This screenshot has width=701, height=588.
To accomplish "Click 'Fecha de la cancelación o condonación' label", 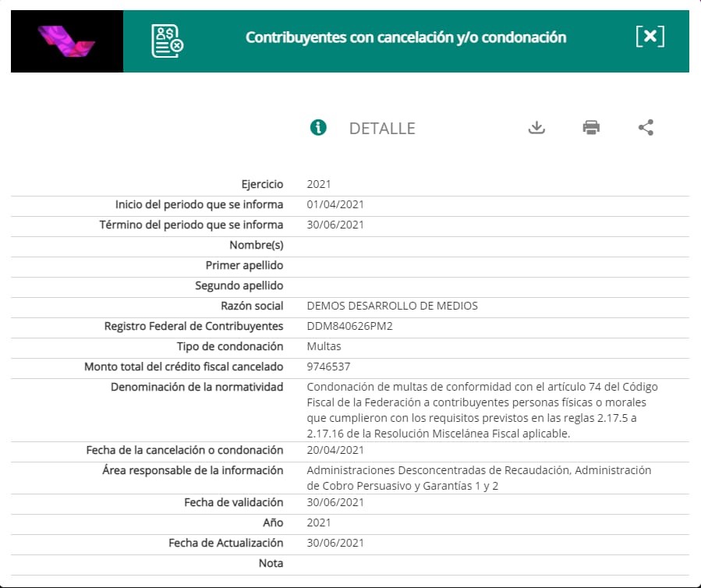I will (x=185, y=450).
